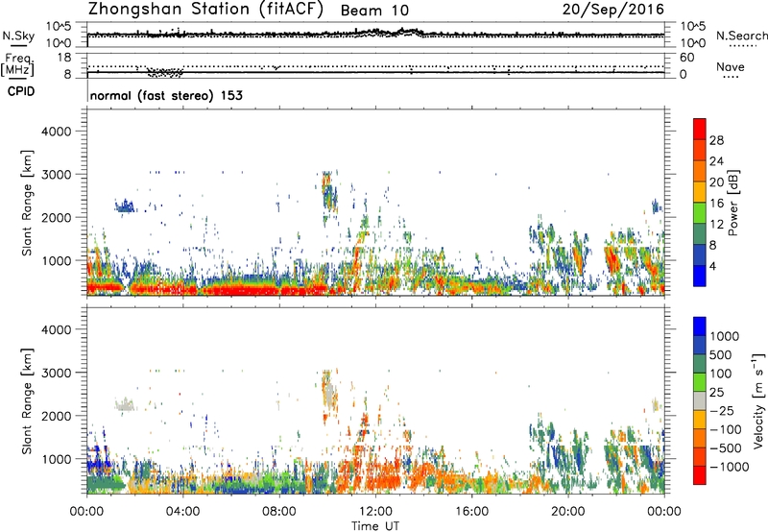Viewport: 768px width, 532px height.
Task: Click the blue top of velocity colorbar
Action: click(x=700, y=326)
